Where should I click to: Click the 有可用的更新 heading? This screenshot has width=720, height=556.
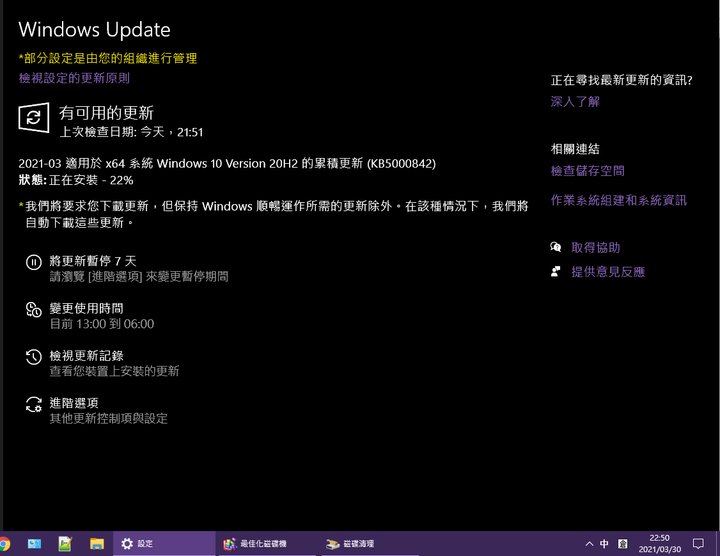point(106,113)
